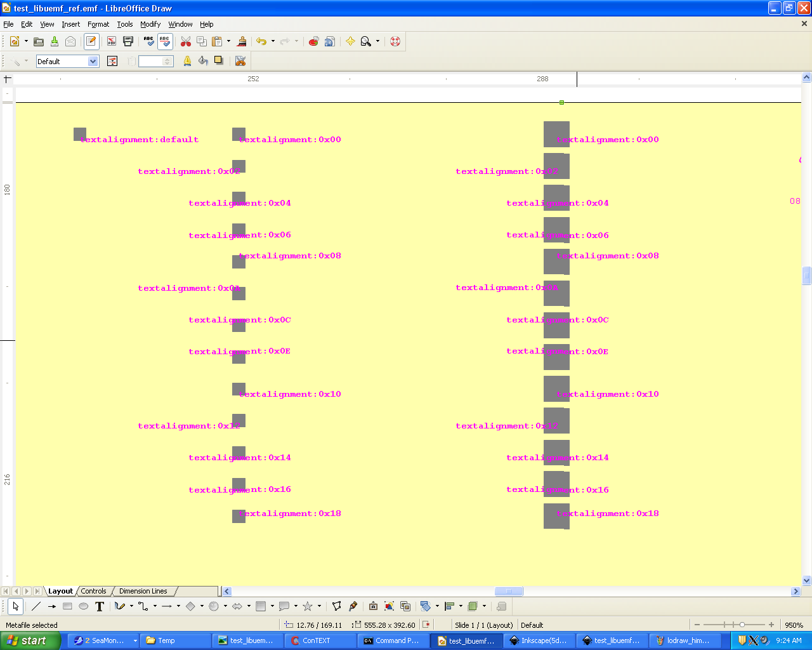Click the Export as PDF icon
This screenshot has width=812, height=650.
[112, 41]
